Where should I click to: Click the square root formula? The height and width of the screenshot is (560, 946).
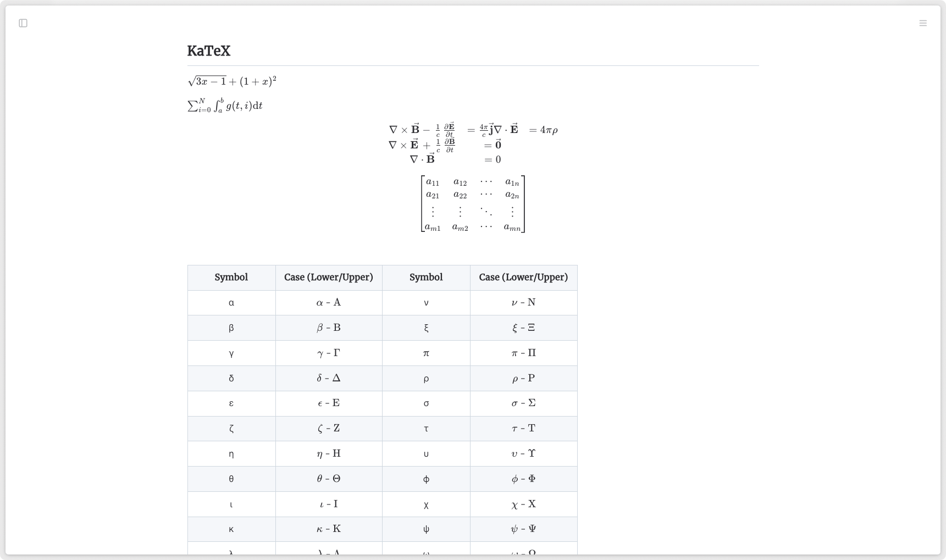[x=231, y=82]
